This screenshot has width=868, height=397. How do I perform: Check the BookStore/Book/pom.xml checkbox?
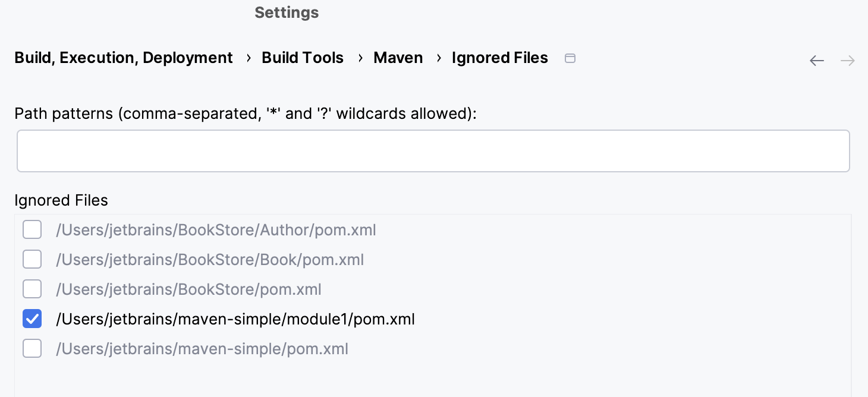32,259
